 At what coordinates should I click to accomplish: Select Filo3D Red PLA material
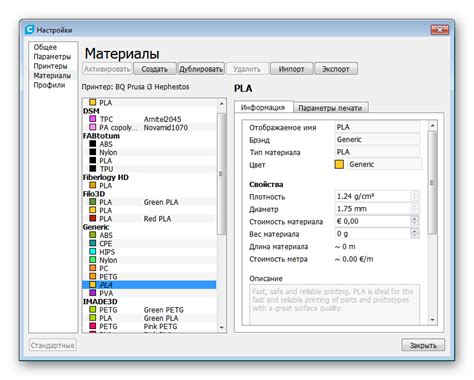coord(149,219)
